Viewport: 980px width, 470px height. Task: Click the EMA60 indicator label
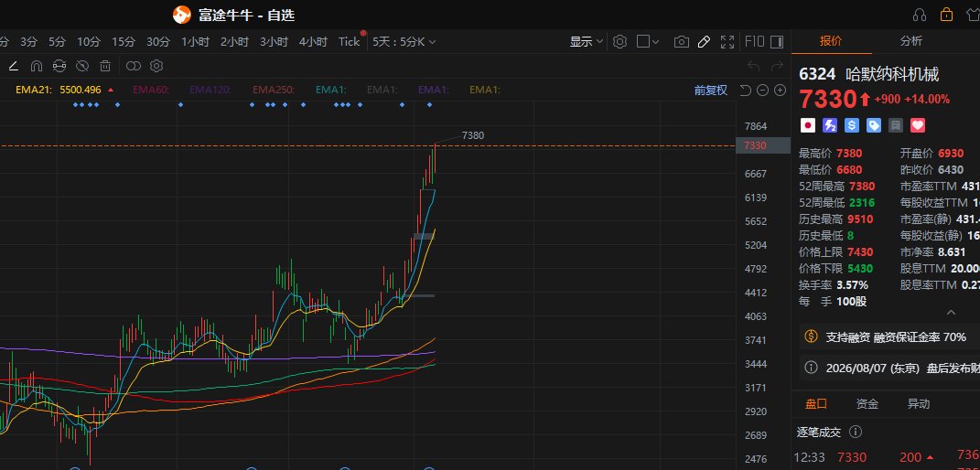[x=151, y=90]
